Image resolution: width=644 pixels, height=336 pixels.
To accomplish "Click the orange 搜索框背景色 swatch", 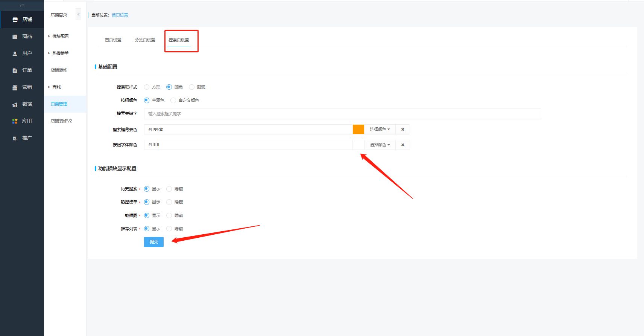I will [358, 130].
